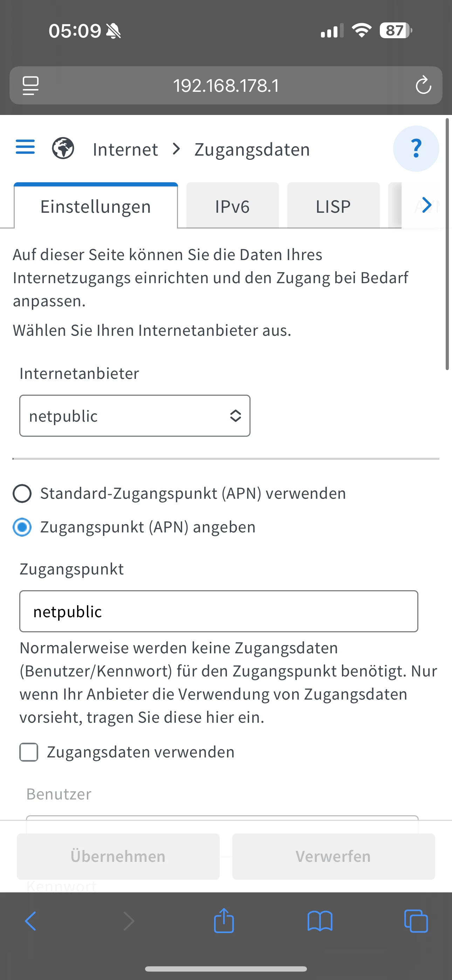The height and width of the screenshot is (980, 452).
Task: Switch to the LISP tab
Action: coord(333,206)
